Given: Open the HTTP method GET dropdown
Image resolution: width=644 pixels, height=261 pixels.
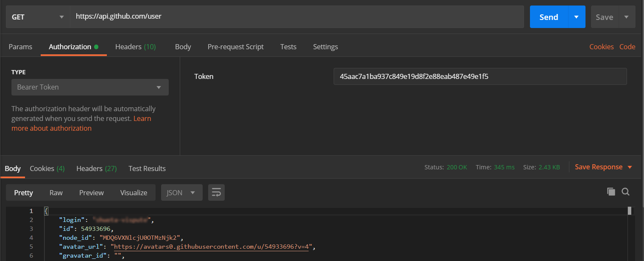Looking at the screenshot, I should point(38,17).
